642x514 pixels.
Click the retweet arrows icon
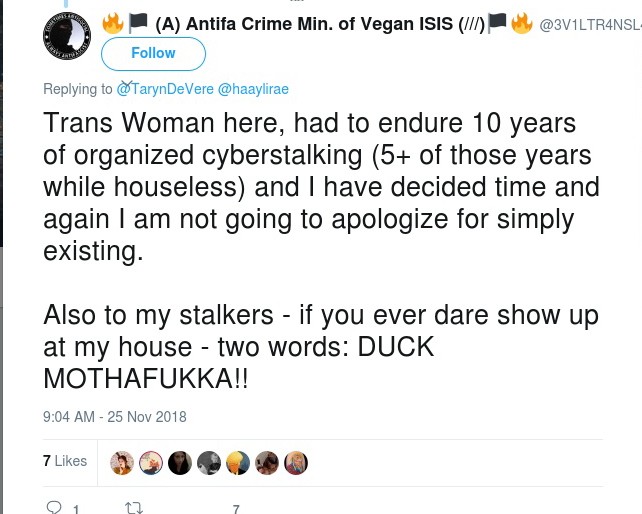[x=134, y=508]
